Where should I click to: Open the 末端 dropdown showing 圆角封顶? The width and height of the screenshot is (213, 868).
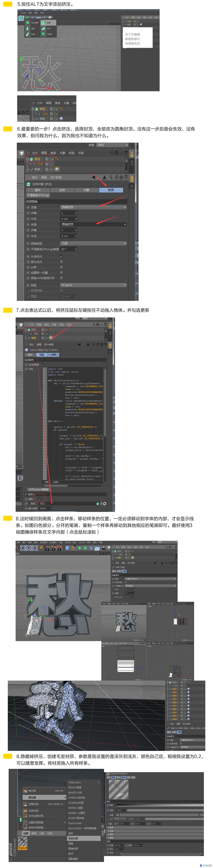click(93, 224)
